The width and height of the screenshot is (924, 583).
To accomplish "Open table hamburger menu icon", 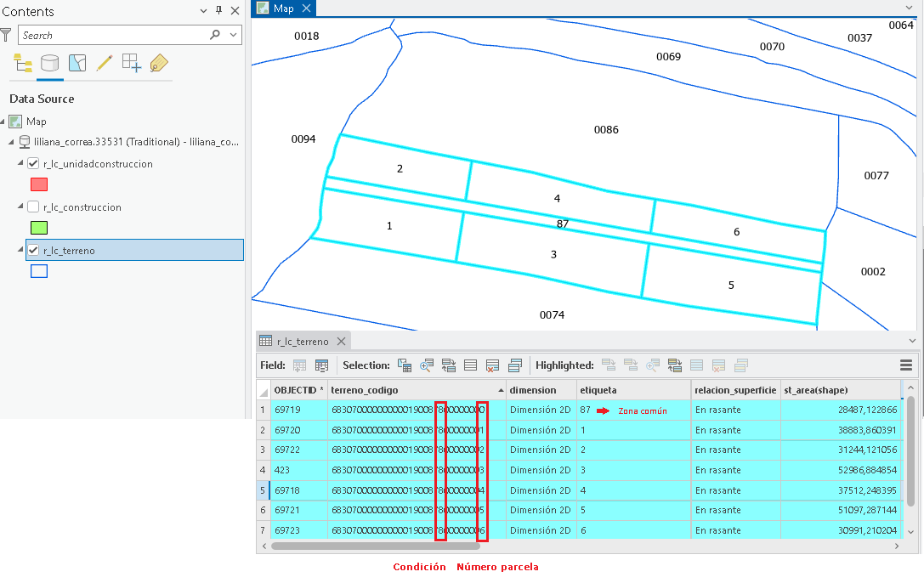I will (x=906, y=365).
